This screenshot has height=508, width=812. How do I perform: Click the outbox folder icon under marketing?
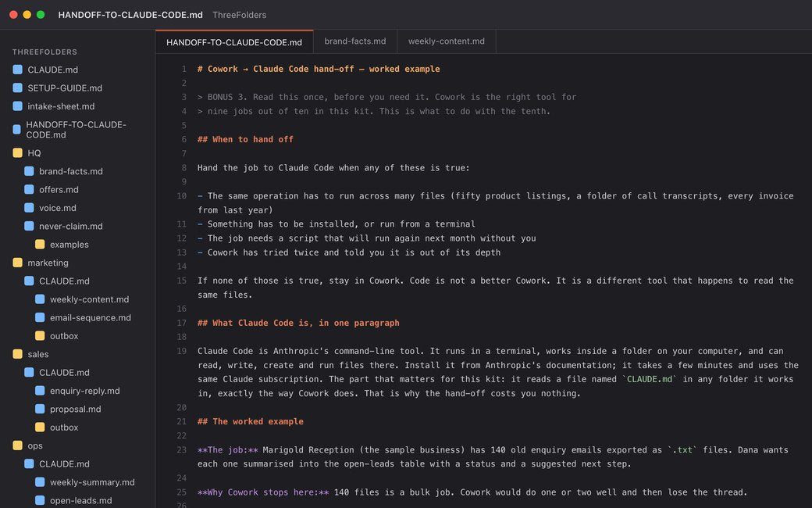point(40,336)
